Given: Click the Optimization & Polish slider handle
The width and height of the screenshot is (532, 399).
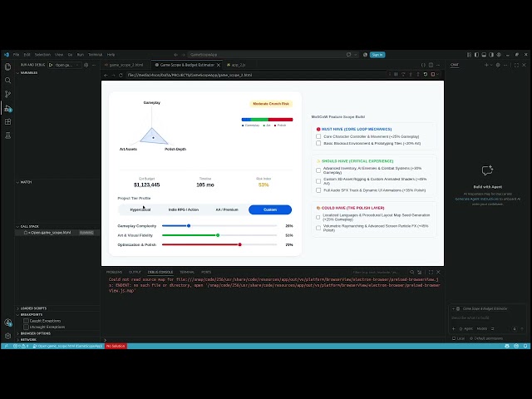Looking at the screenshot, I should [240, 244].
